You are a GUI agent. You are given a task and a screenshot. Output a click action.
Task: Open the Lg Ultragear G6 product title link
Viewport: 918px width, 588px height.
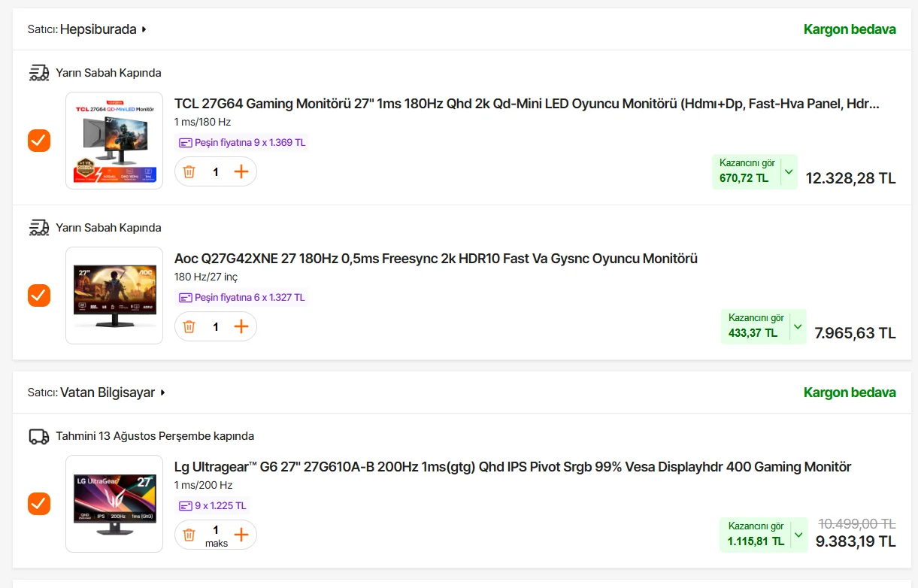513,467
